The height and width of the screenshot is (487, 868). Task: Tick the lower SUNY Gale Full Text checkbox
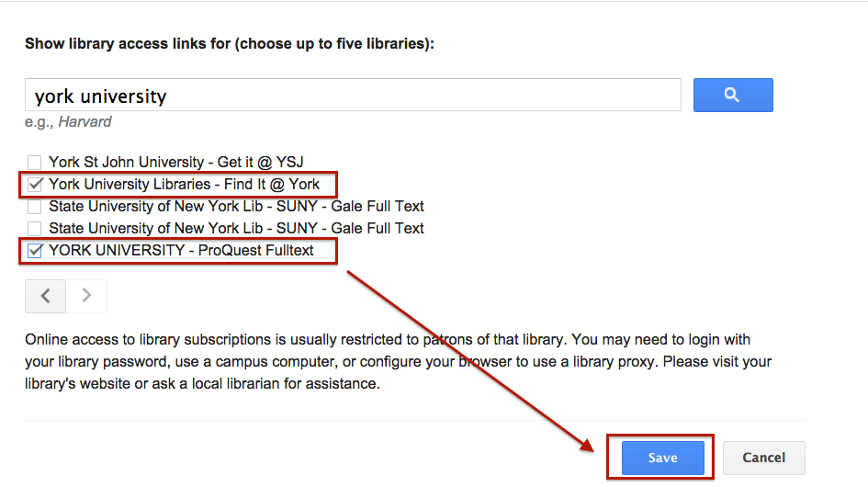(34, 228)
